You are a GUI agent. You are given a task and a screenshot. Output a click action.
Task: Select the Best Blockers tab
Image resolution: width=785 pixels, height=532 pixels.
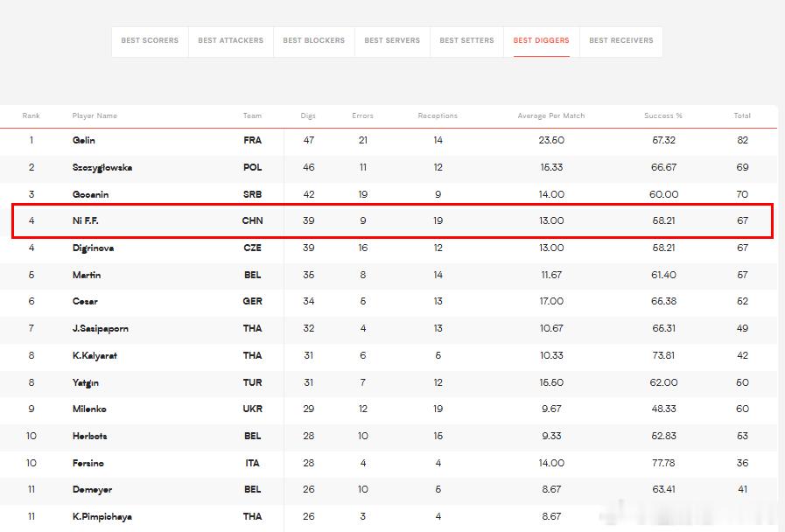(314, 40)
